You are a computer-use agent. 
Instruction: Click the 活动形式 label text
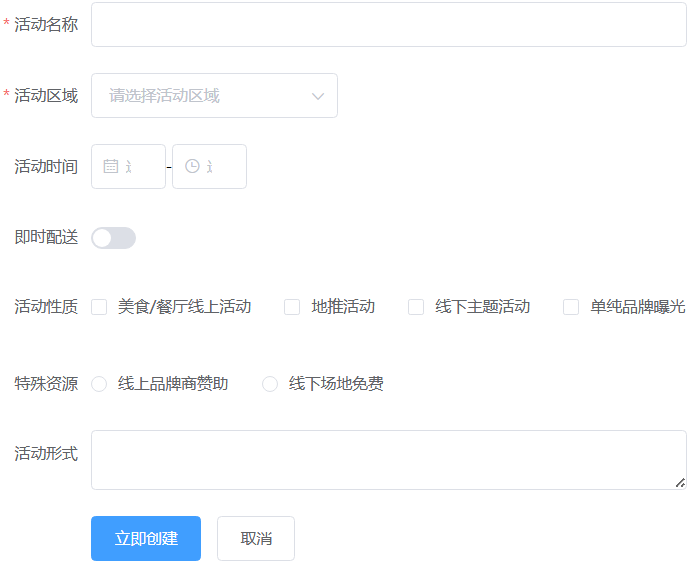46,453
